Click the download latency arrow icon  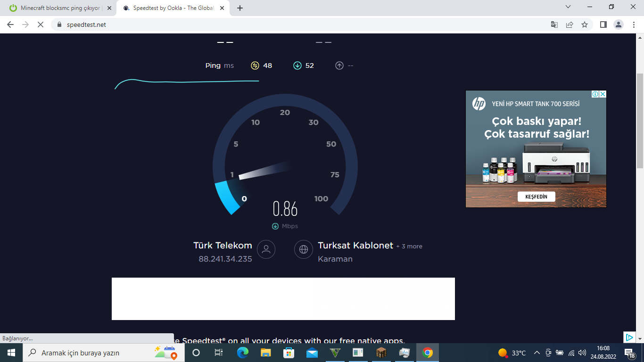coord(297,66)
